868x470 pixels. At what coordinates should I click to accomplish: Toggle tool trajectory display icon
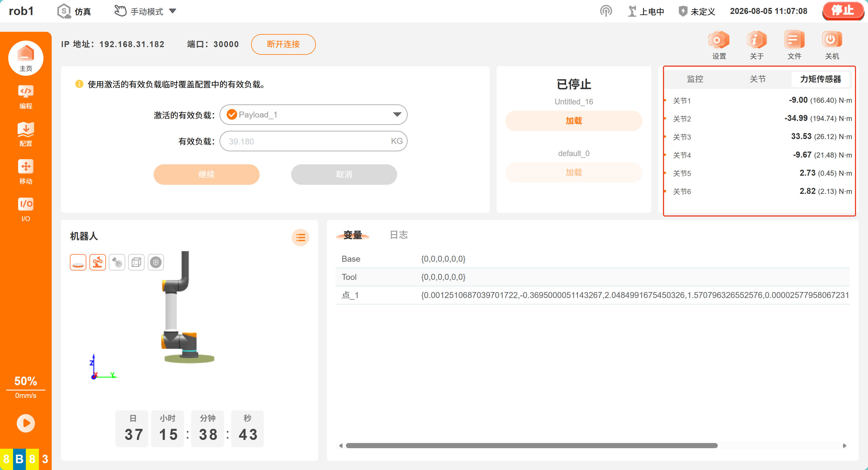[x=117, y=262]
